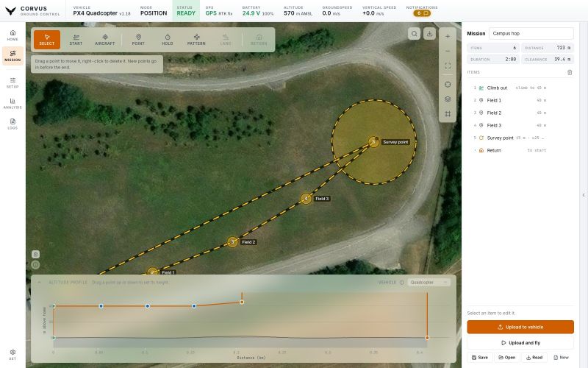Click READY status indicator
This screenshot has height=368, width=588.
(186, 11)
